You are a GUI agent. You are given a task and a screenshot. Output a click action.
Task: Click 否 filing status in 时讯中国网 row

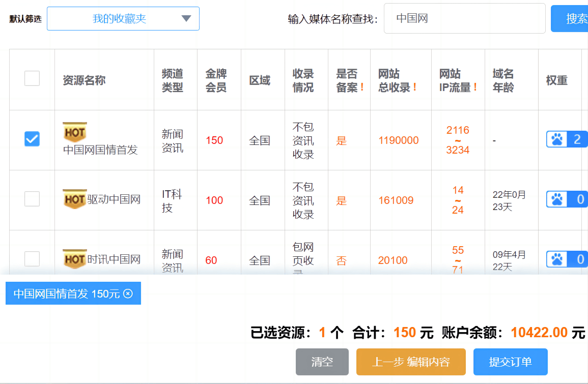tap(341, 260)
